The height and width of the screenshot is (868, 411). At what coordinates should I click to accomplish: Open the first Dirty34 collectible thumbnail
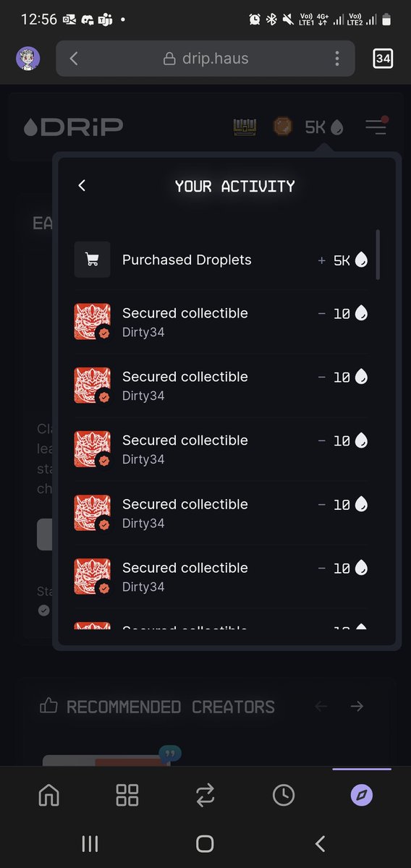click(x=93, y=322)
